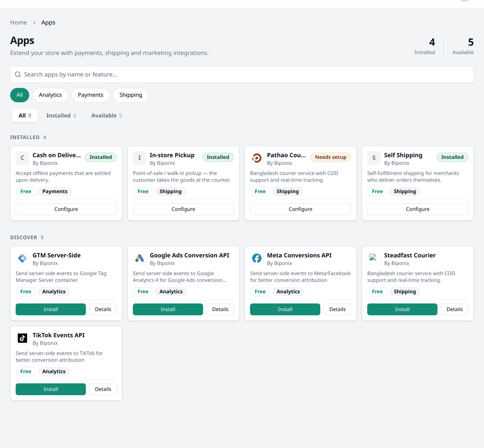Click the Steadfast Courier title
484x448 pixels.
tap(410, 255)
